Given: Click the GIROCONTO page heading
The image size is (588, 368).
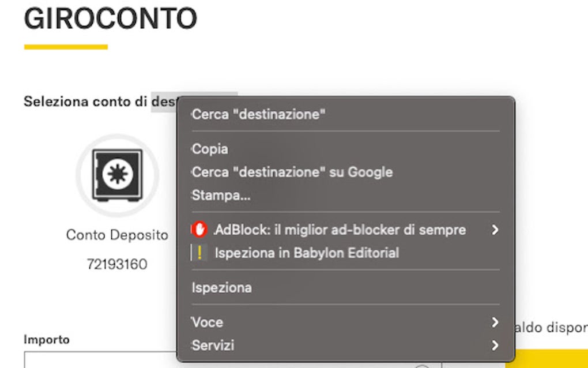Looking at the screenshot, I should (110, 19).
